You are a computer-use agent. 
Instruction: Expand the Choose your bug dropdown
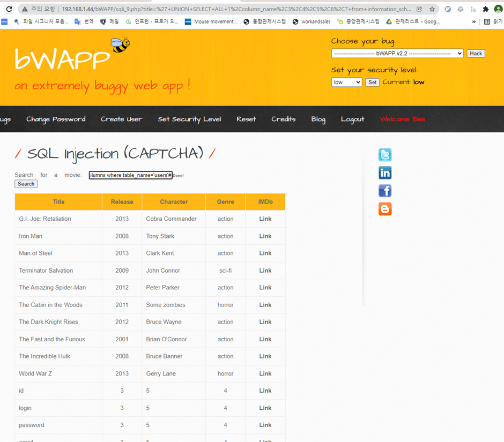pos(397,54)
